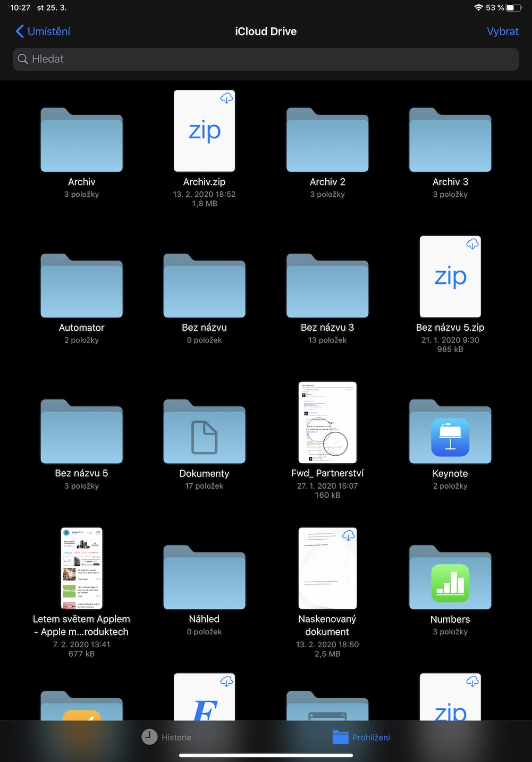Tap the iCloud Drive title
532x762 pixels.
[266, 31]
